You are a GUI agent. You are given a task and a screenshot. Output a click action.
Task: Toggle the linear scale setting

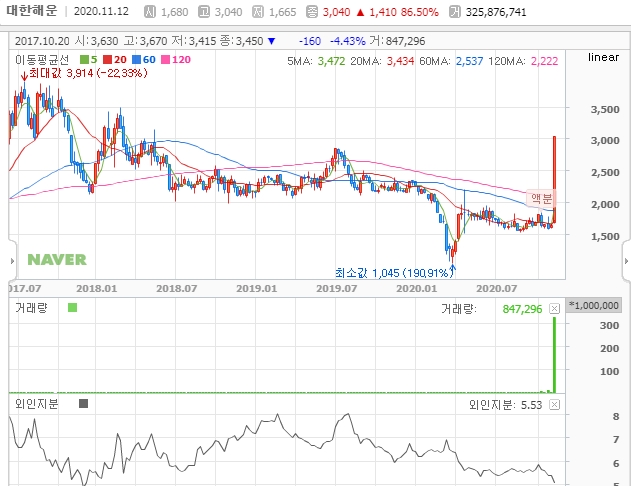(x=603, y=57)
